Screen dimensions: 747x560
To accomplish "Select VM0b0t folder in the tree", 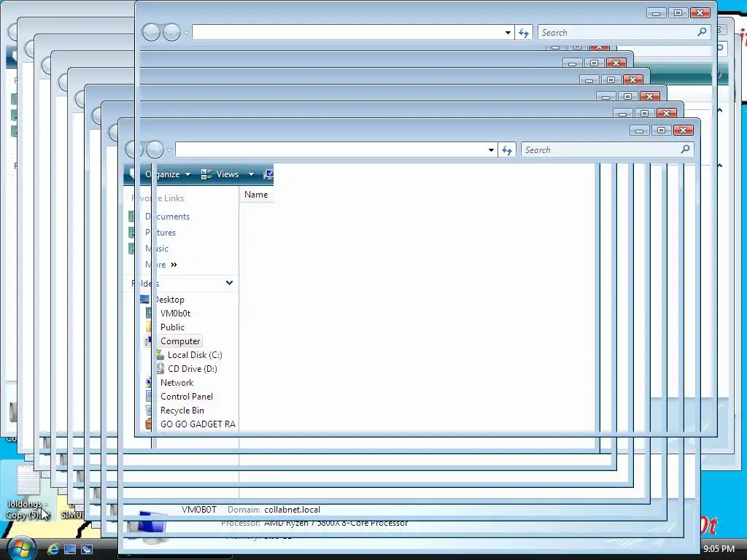I will click(x=175, y=314).
